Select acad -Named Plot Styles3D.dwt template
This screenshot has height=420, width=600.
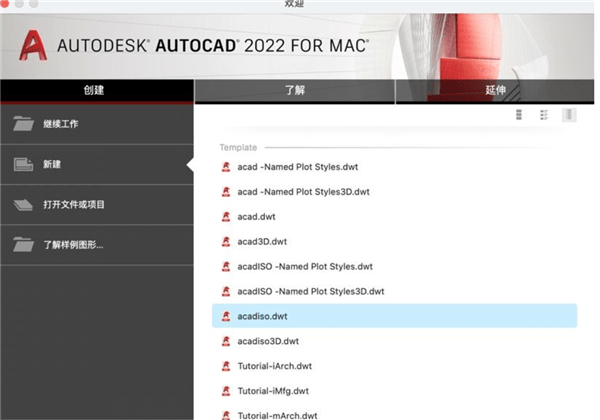click(395, 192)
